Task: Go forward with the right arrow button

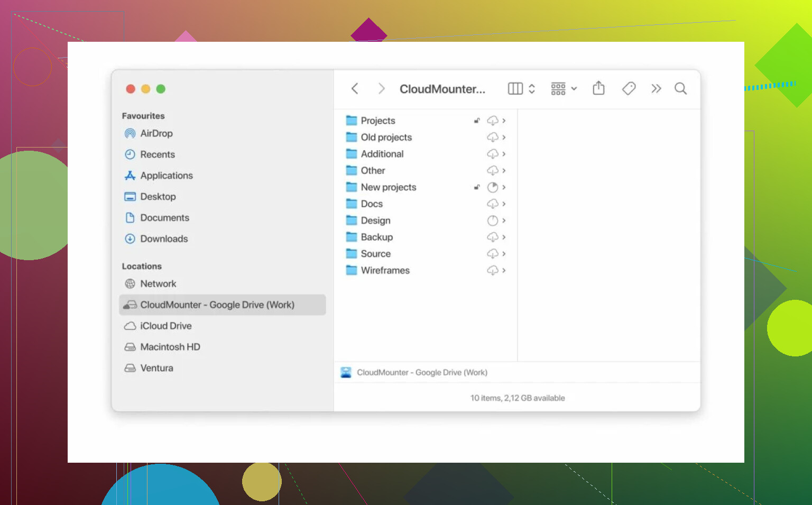Action: tap(381, 89)
